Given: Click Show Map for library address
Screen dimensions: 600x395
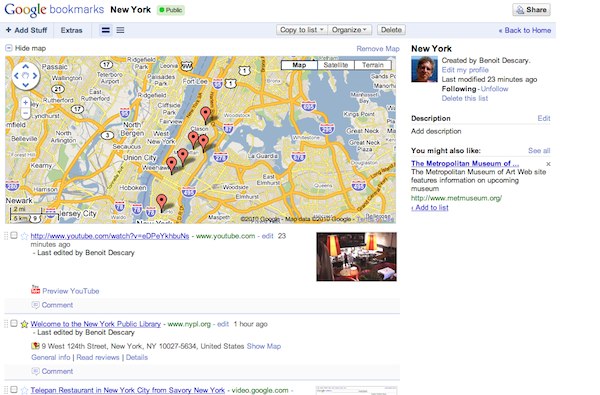Looking at the screenshot, I should [264, 346].
